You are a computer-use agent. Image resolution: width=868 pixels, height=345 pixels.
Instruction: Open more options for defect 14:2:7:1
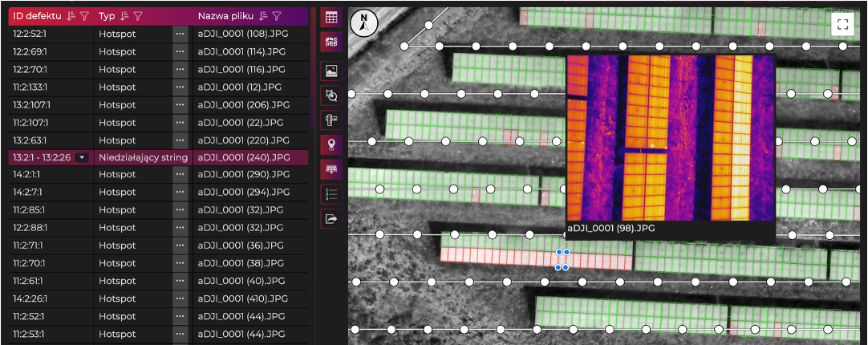coord(180,193)
